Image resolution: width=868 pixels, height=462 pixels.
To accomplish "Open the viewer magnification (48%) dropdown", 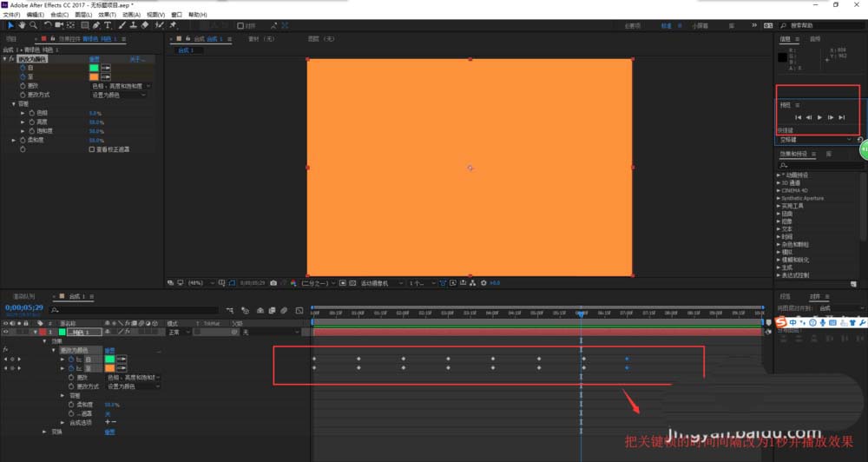I will 201,283.
